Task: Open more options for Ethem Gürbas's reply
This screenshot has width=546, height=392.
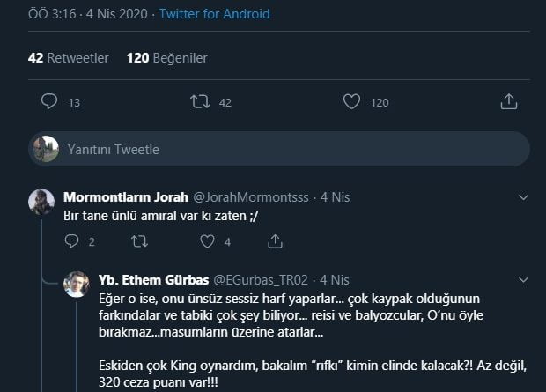Action: point(523,280)
